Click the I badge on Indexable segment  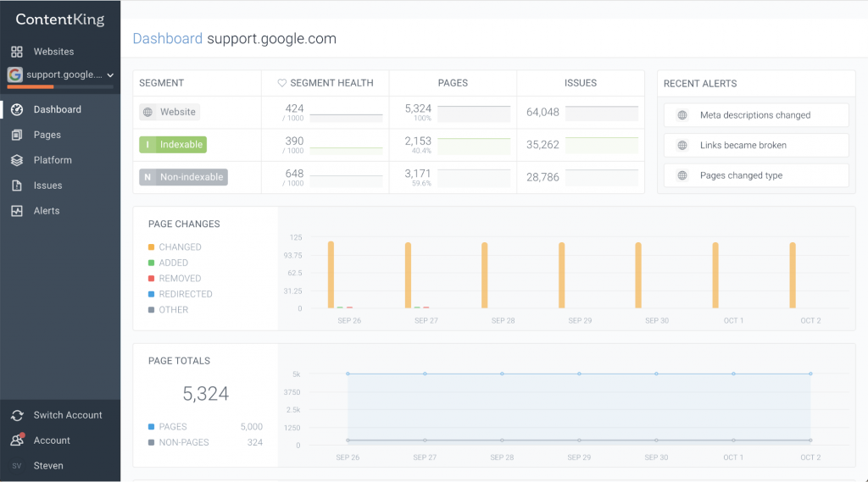click(x=147, y=145)
